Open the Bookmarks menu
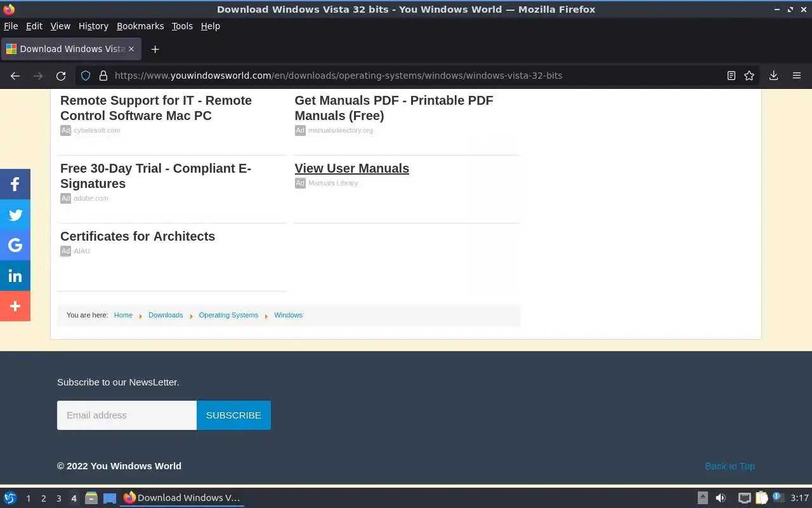Viewport: 812px width, 508px height. (140, 26)
